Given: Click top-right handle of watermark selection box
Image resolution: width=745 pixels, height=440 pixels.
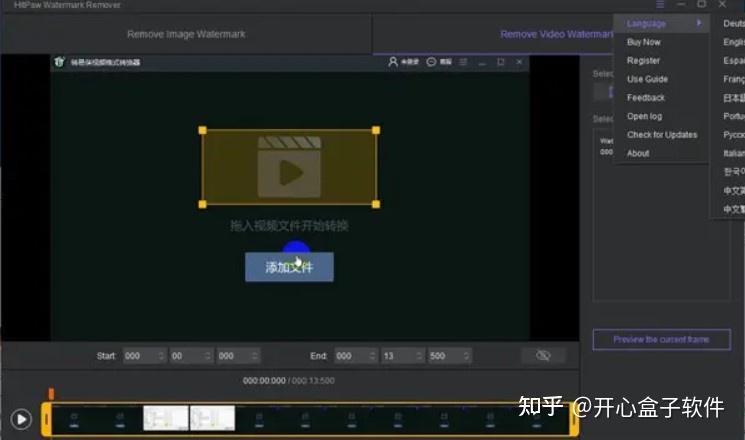Looking at the screenshot, I should click(376, 130).
